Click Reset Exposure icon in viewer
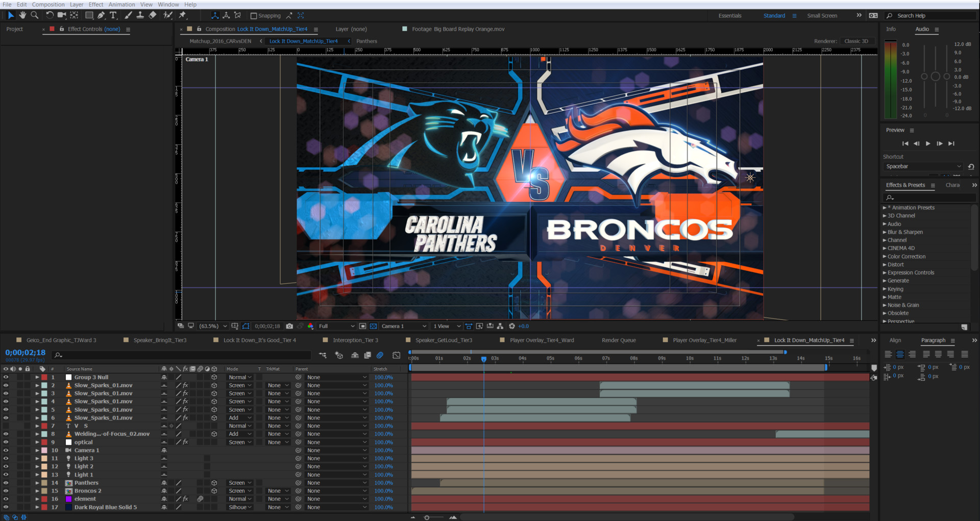 [511, 326]
